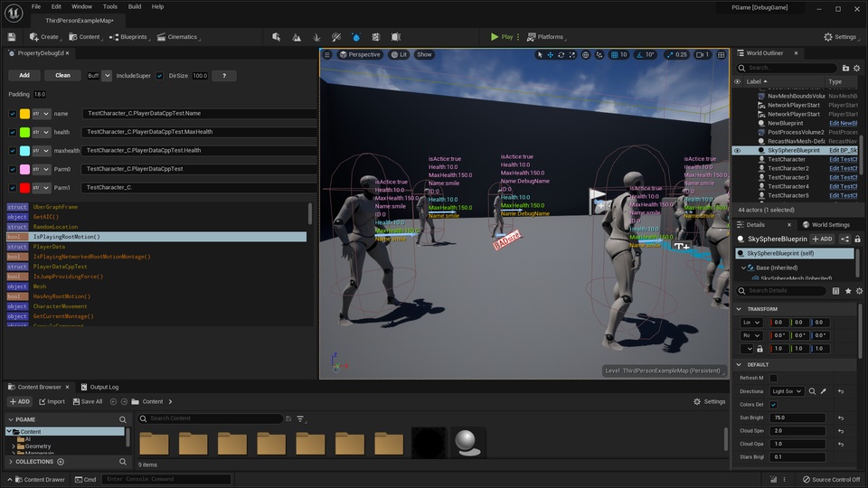Click the yellow color swatch for the name row
Image resolution: width=868 pixels, height=488 pixels.
tap(24, 114)
